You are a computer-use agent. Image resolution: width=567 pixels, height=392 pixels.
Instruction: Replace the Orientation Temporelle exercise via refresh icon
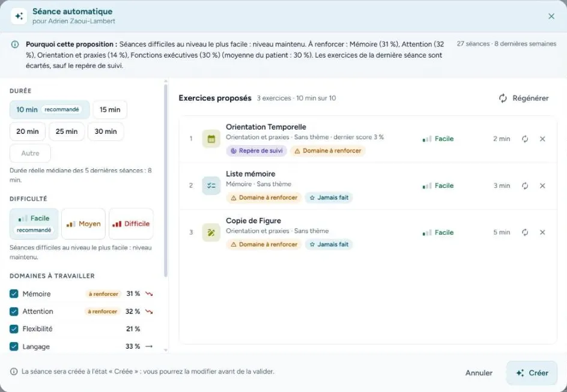point(525,139)
